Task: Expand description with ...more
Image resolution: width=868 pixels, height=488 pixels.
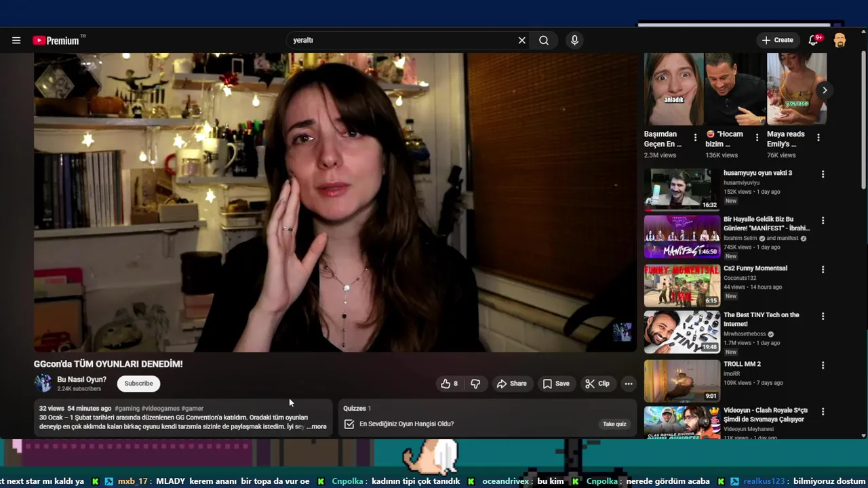Action: pyautogui.click(x=316, y=427)
